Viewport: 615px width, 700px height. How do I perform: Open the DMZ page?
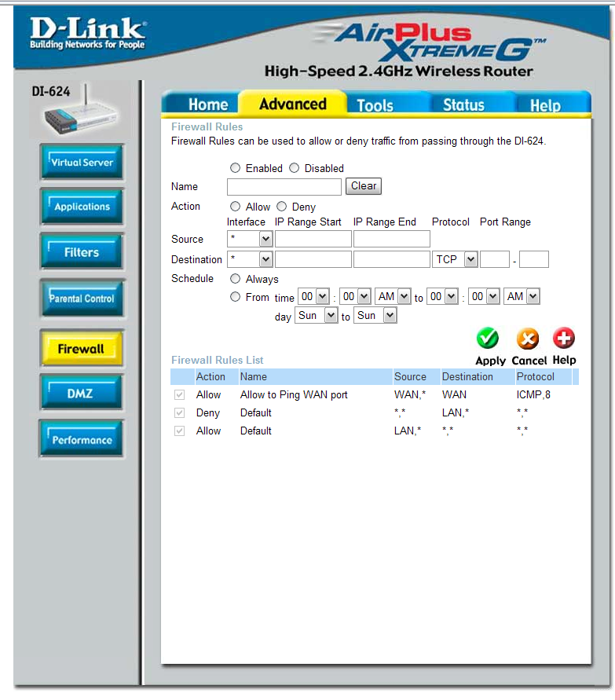(x=81, y=393)
